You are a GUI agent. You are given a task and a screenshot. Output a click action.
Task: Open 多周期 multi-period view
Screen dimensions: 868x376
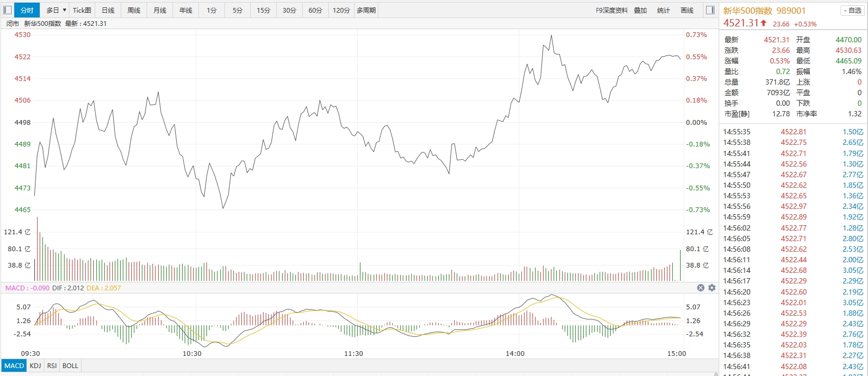coord(366,10)
